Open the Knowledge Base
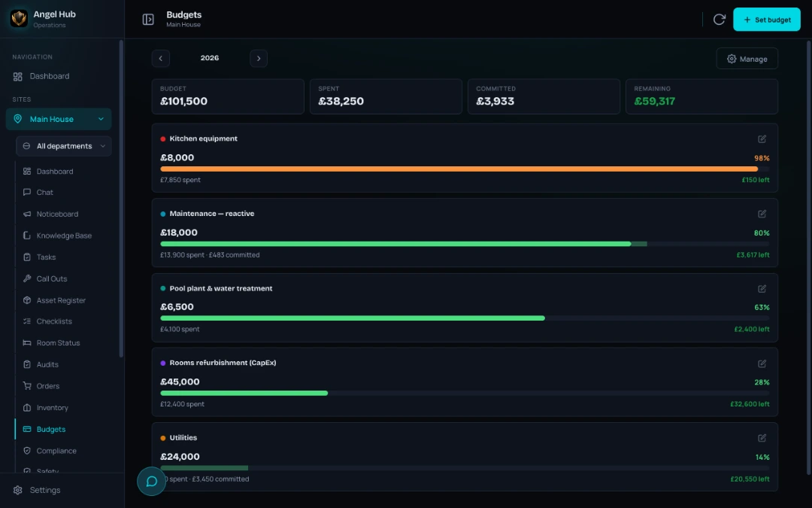 pos(64,236)
